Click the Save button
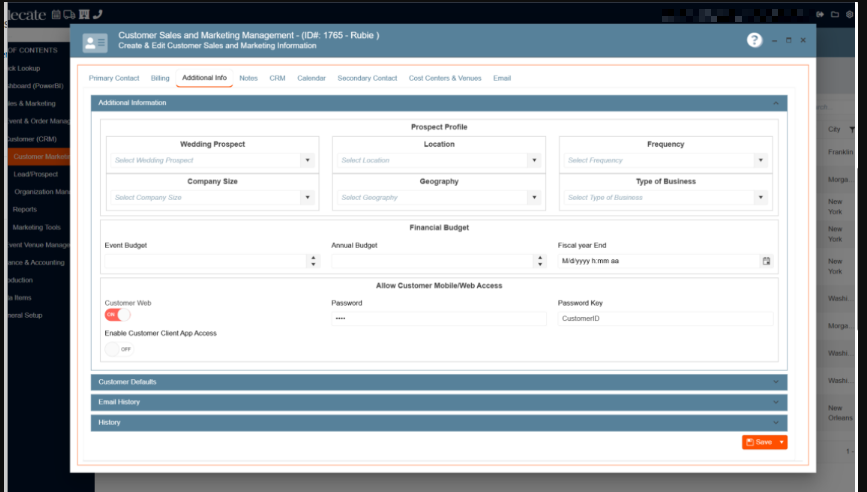 (759, 442)
